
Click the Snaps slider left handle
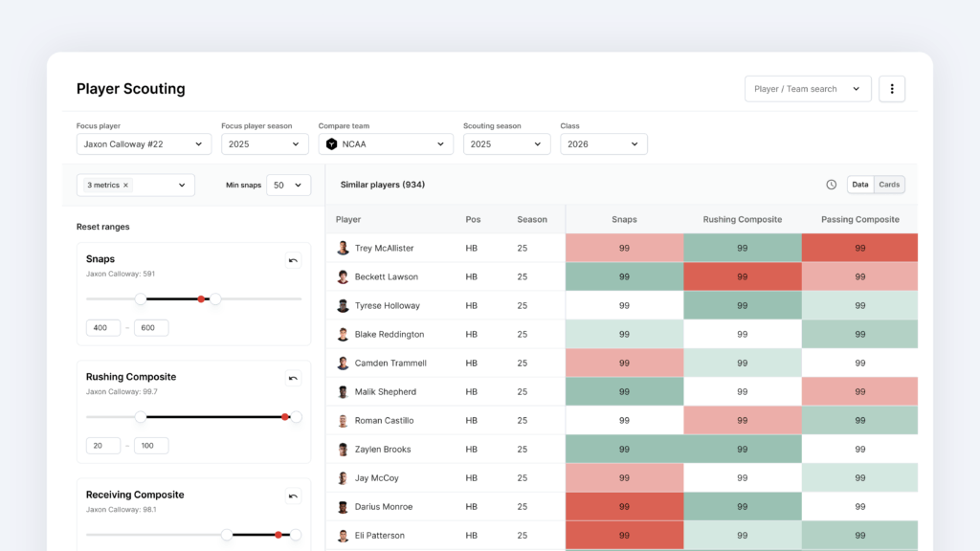tap(141, 299)
